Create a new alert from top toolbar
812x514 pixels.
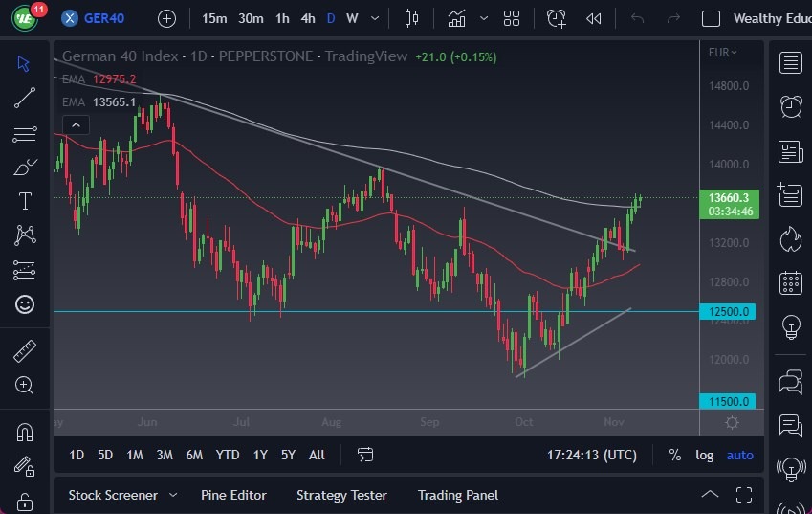coord(557,18)
